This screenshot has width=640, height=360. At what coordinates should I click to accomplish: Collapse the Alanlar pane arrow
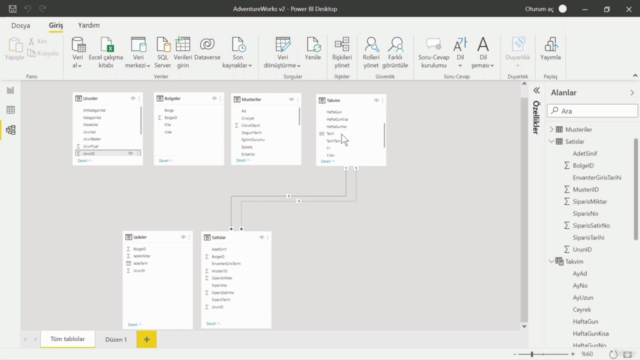tap(632, 93)
